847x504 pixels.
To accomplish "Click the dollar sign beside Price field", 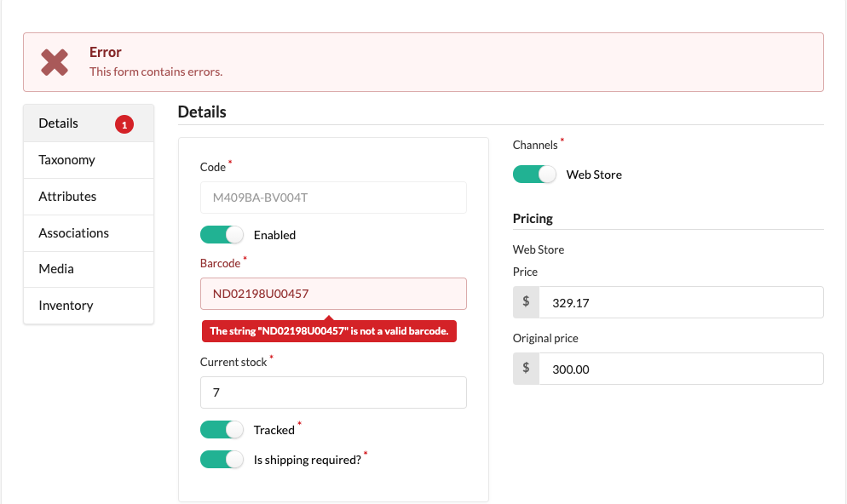I will 526,302.
